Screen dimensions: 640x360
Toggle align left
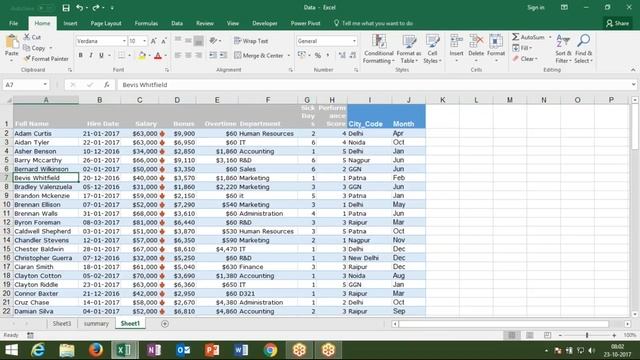pos(178,55)
